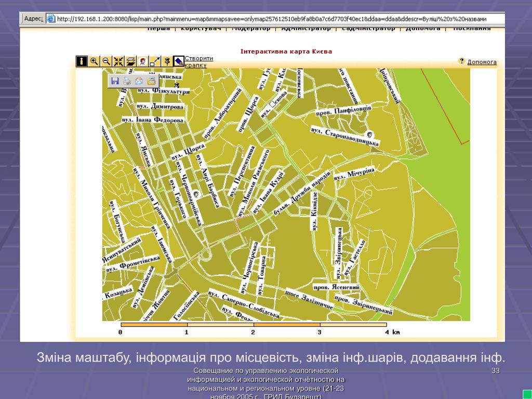Click the пров. Панфіловців label
The width and height of the screenshot is (532, 399).
(x=343, y=111)
